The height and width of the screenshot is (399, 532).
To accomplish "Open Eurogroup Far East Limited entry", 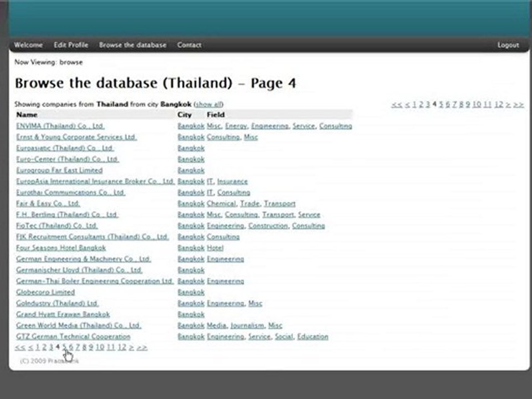I will pyautogui.click(x=59, y=170).
